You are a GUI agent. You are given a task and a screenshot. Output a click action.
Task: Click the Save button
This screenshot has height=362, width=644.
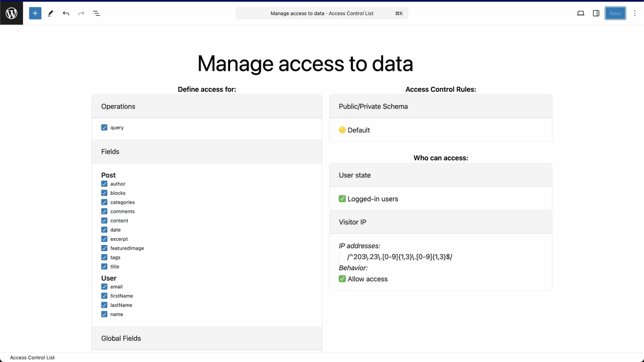point(615,13)
